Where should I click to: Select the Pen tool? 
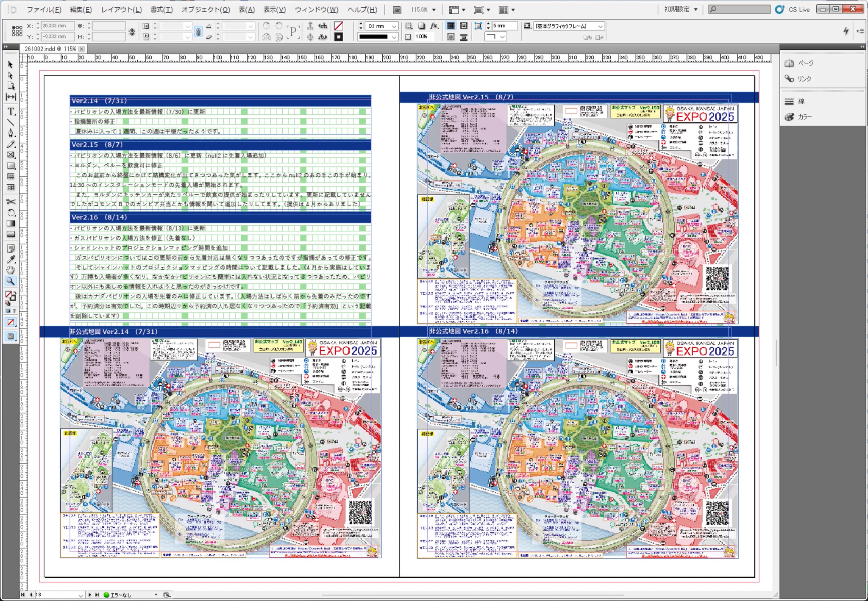click(11, 133)
